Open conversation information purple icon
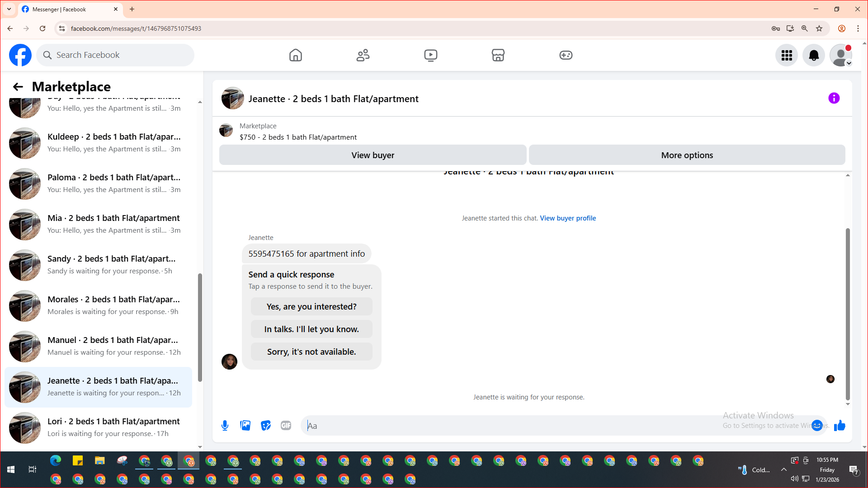 pos(834,99)
